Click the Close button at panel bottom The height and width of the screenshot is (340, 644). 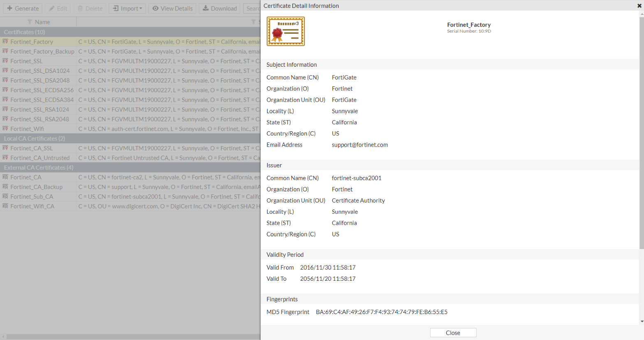453,333
